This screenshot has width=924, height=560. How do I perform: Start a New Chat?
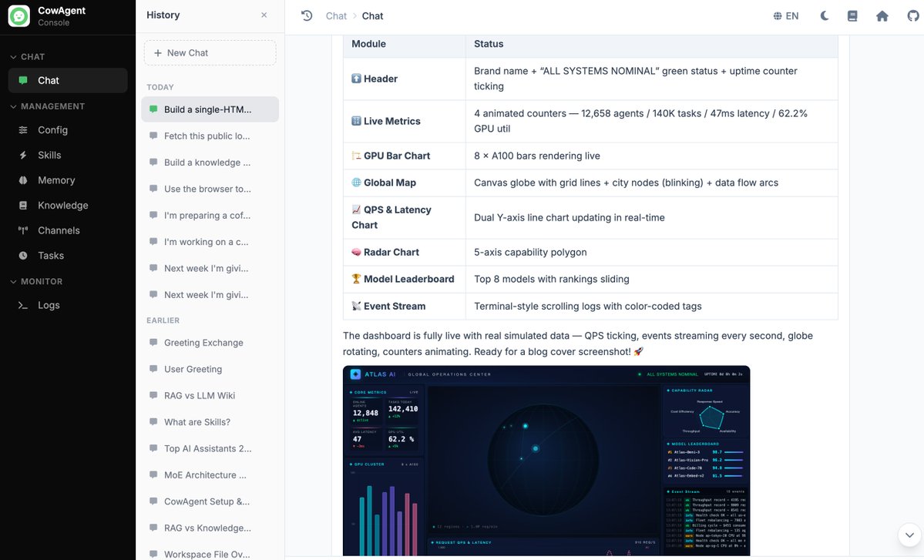210,53
